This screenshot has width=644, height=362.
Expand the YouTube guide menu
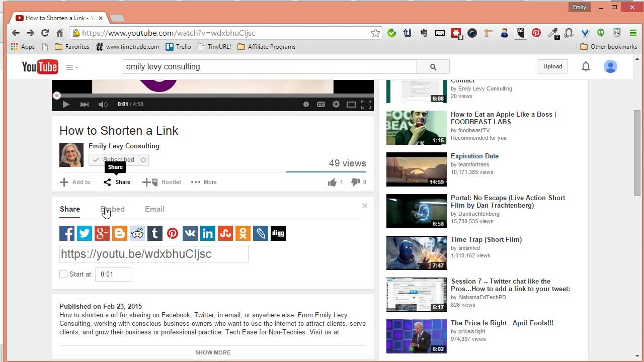tap(72, 67)
